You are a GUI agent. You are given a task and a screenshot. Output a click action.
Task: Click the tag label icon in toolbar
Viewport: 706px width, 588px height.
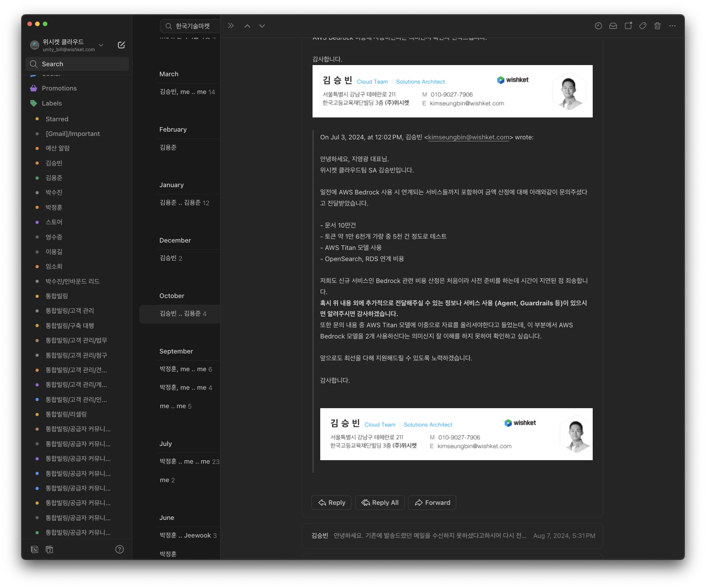(643, 26)
